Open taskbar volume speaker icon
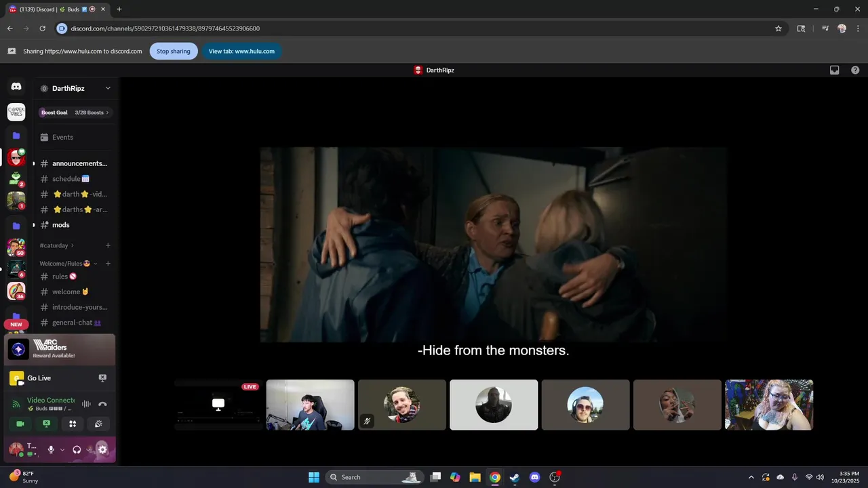The height and width of the screenshot is (488, 868). [x=821, y=477]
